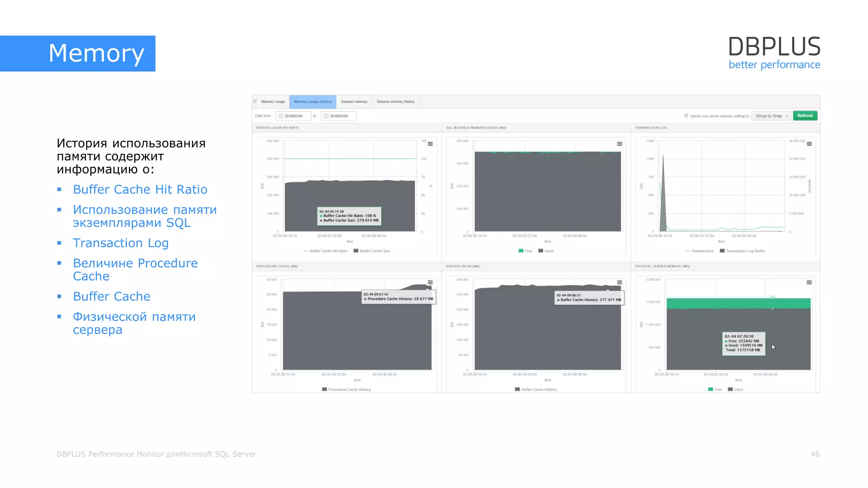The height and width of the screenshot is (488, 868).
Task: Click the Memory slide title
Action: pyautogui.click(x=96, y=53)
